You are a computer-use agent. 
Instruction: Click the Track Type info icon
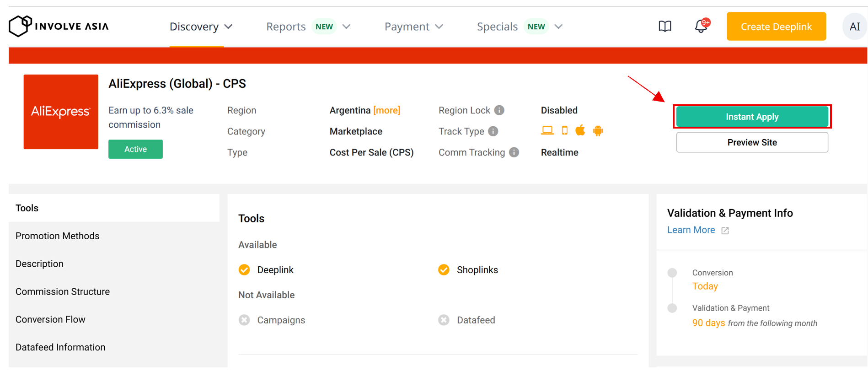pos(493,131)
